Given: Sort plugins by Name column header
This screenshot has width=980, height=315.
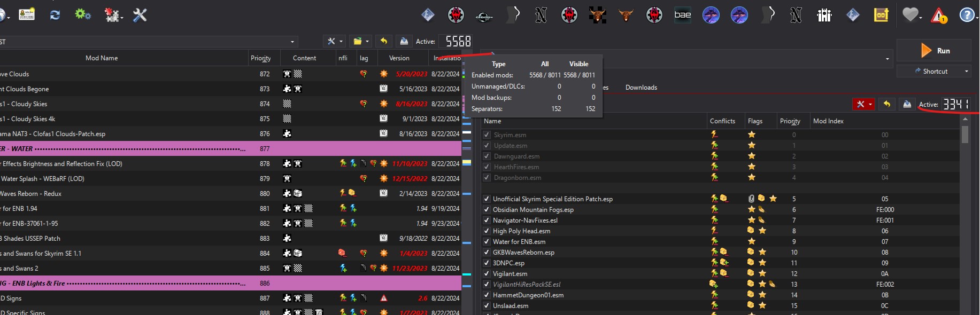Looking at the screenshot, I should pos(594,121).
